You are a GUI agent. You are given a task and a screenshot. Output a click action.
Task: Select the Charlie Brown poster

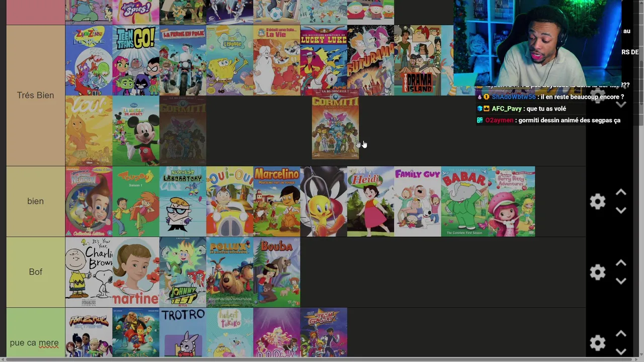pos(89,272)
